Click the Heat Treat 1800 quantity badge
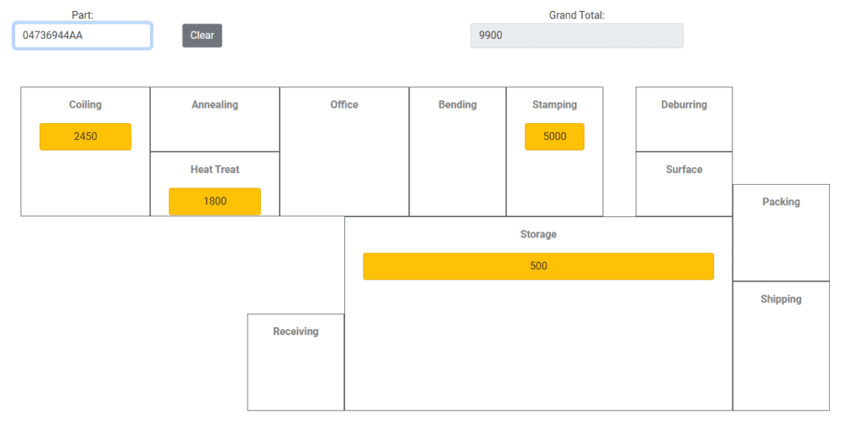868x429 pixels. pyautogui.click(x=214, y=202)
